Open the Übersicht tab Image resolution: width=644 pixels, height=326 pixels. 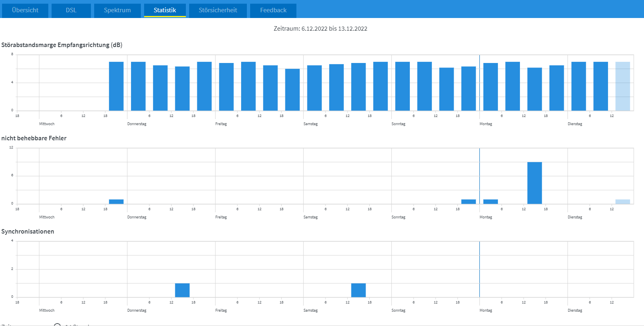tap(25, 10)
